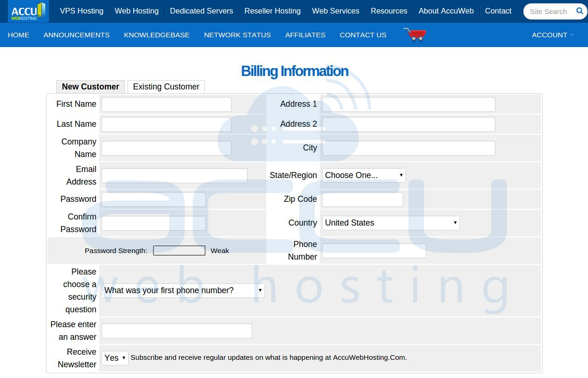Image resolution: width=588 pixels, height=378 pixels.
Task: Open the security question dropdown
Action: [x=183, y=290]
